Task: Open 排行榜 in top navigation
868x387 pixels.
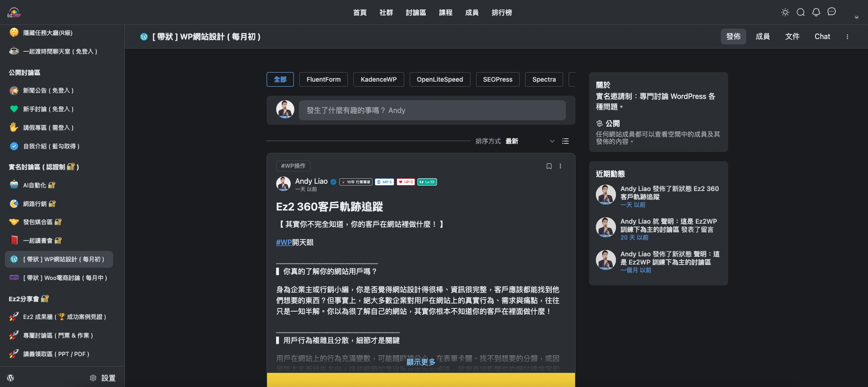Action: coord(501,13)
